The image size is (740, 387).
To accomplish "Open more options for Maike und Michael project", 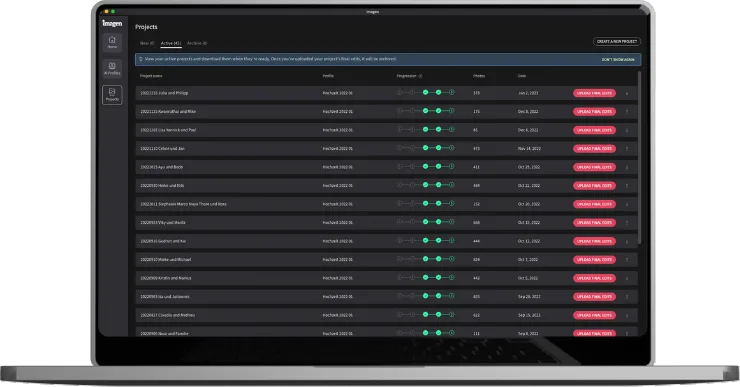I will click(x=627, y=260).
